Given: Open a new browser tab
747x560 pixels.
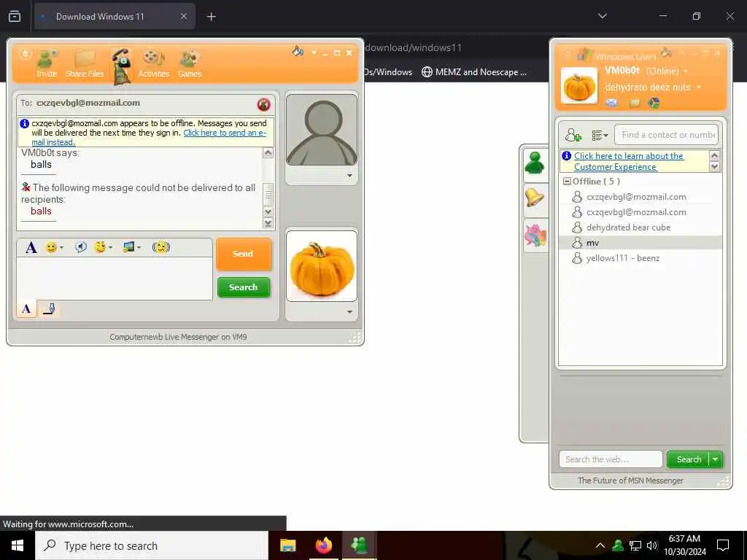Looking at the screenshot, I should click(212, 17).
